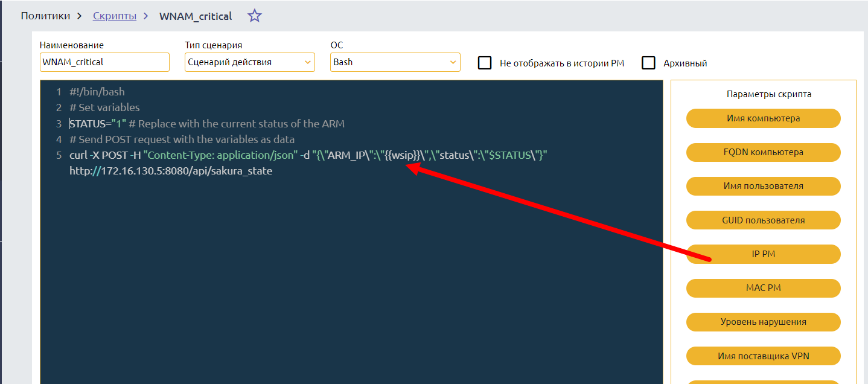Image resolution: width=868 pixels, height=384 pixels.
Task: Open the Тип сценария dropdown
Action: click(x=249, y=62)
